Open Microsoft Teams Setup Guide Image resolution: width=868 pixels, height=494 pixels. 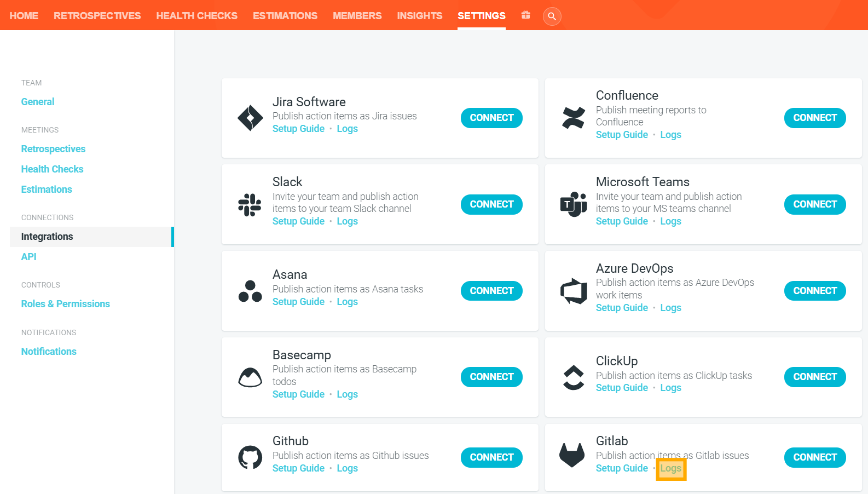coord(622,221)
